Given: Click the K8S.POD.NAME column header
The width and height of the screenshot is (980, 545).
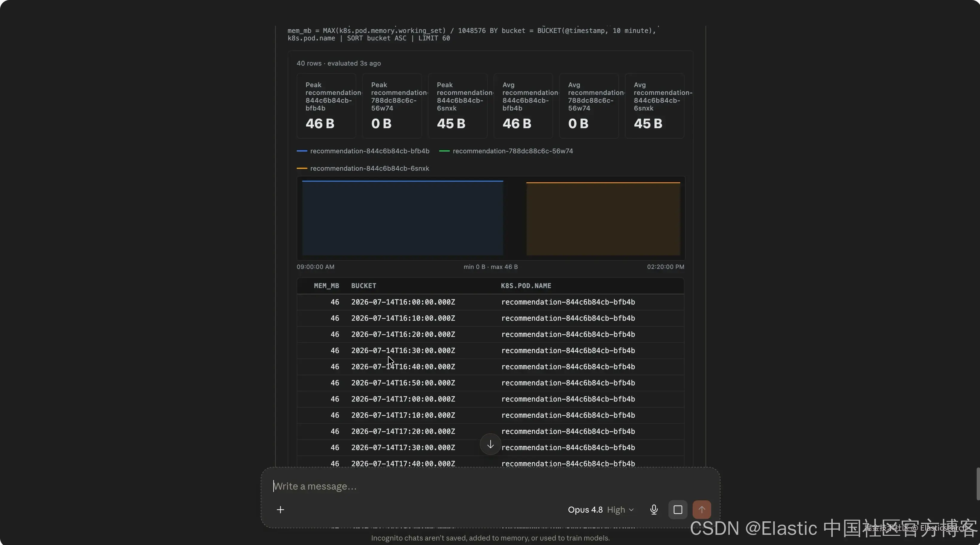Looking at the screenshot, I should (526, 286).
